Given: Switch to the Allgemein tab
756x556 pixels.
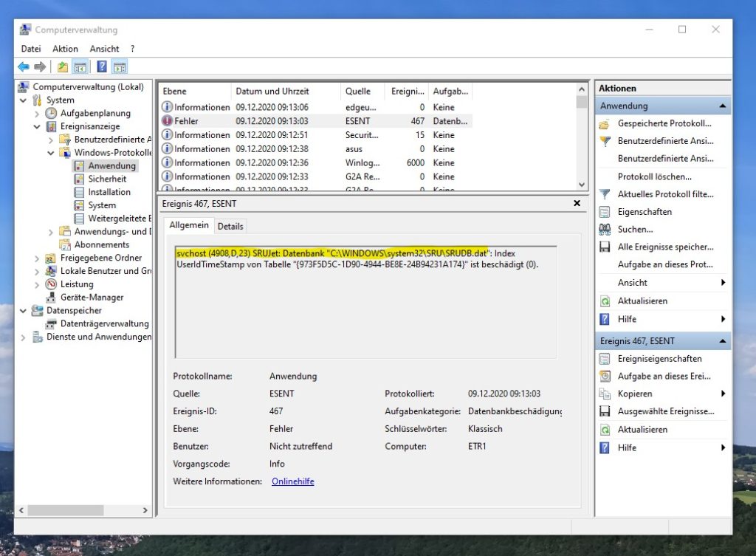Looking at the screenshot, I should click(188, 225).
